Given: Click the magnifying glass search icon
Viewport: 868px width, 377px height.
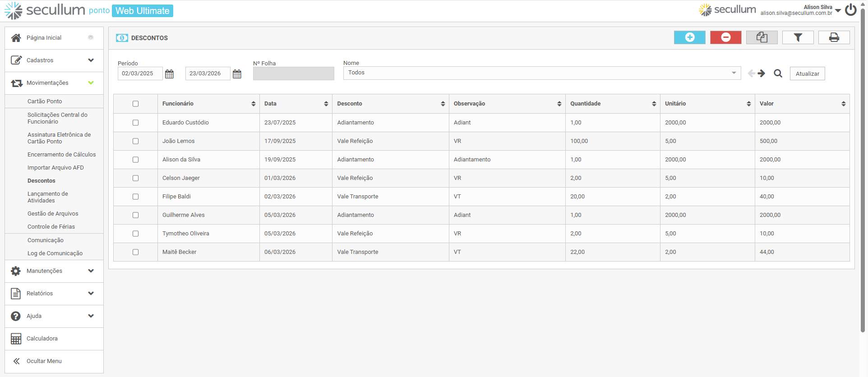Looking at the screenshot, I should click(x=778, y=74).
